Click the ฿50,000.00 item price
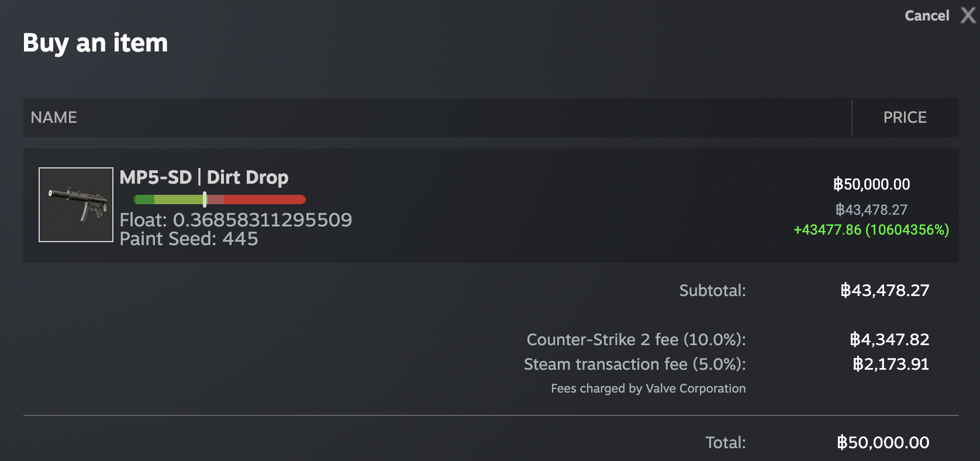 tap(871, 184)
